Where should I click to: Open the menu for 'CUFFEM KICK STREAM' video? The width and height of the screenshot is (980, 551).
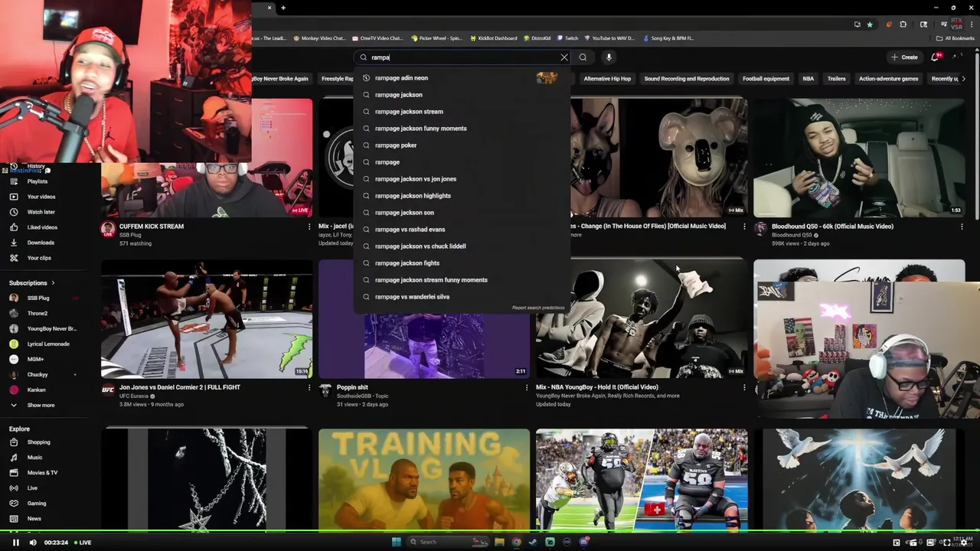click(x=309, y=227)
